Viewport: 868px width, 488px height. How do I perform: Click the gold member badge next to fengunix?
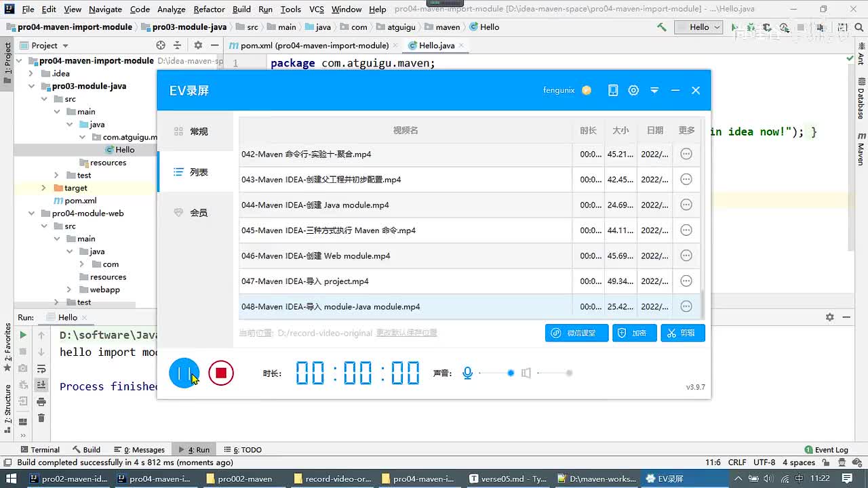[587, 90]
